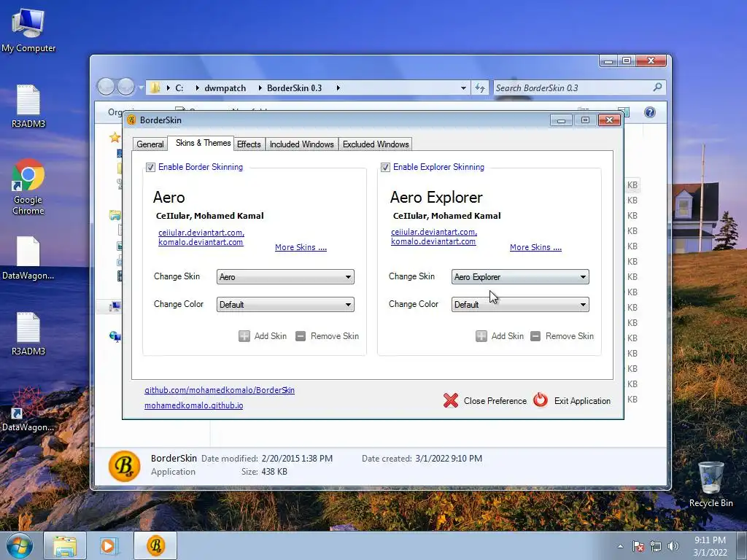Click the BorderSkin application icon in details pane
This screenshot has width=747, height=560.
coord(124,466)
